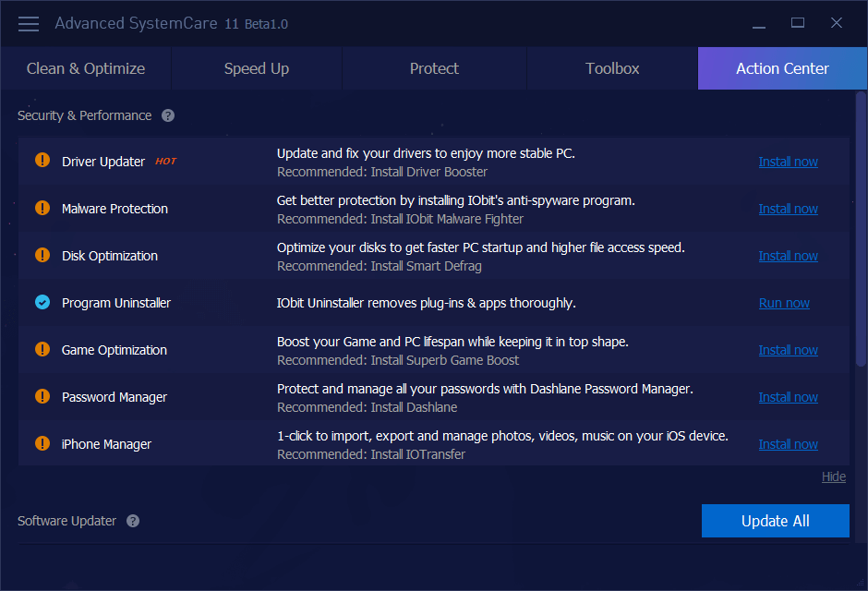Select the iPhone Manager label
Image resolution: width=868 pixels, height=591 pixels.
coord(106,444)
